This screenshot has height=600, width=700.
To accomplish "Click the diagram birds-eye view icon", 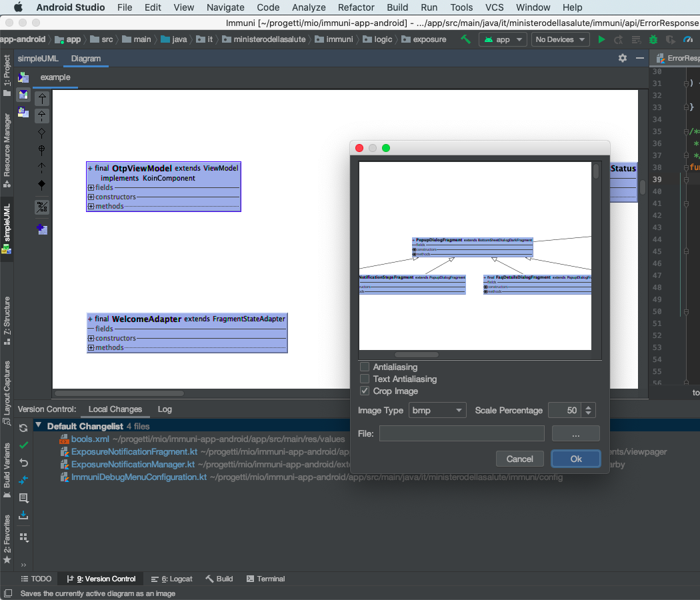I will (x=23, y=112).
